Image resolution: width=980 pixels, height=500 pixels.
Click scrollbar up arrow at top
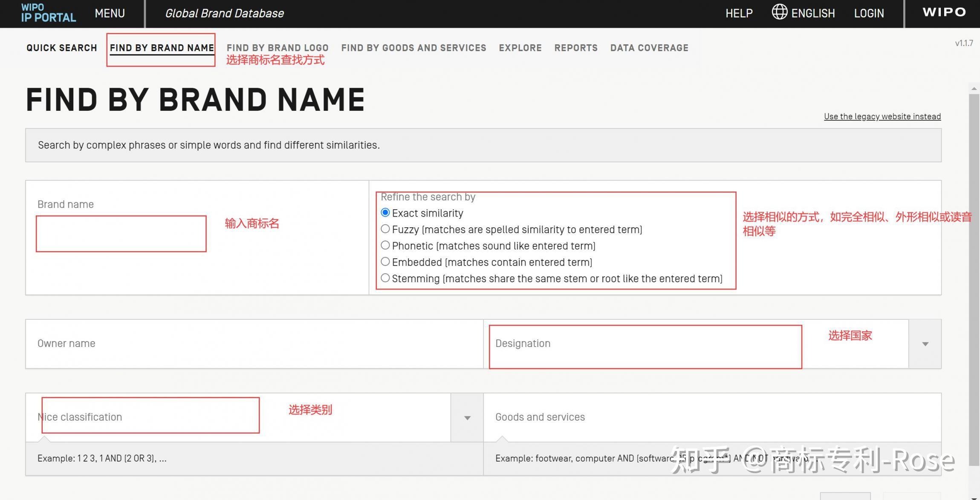(974, 89)
